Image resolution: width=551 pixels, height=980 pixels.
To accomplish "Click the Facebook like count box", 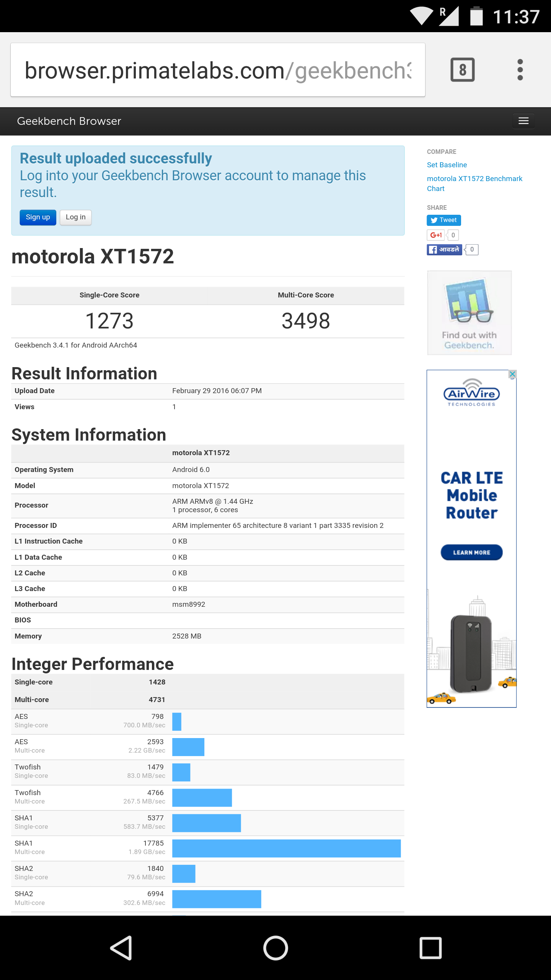I will (472, 250).
